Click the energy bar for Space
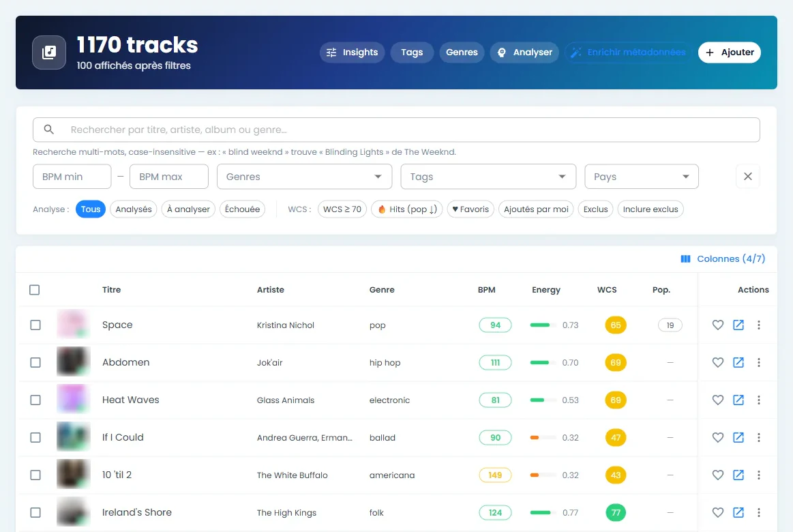Viewport: 793px width, 532px height. pos(543,325)
